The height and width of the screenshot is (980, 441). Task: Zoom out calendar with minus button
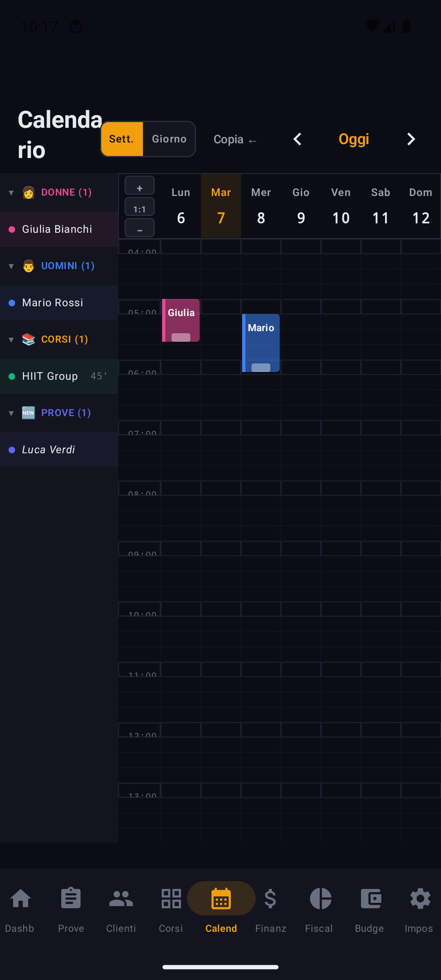pyautogui.click(x=140, y=228)
